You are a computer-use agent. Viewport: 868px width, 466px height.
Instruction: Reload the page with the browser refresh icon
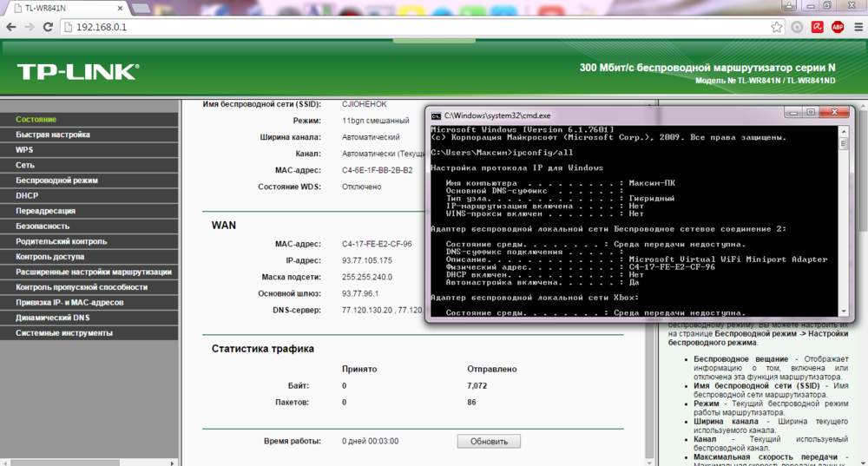[x=48, y=27]
